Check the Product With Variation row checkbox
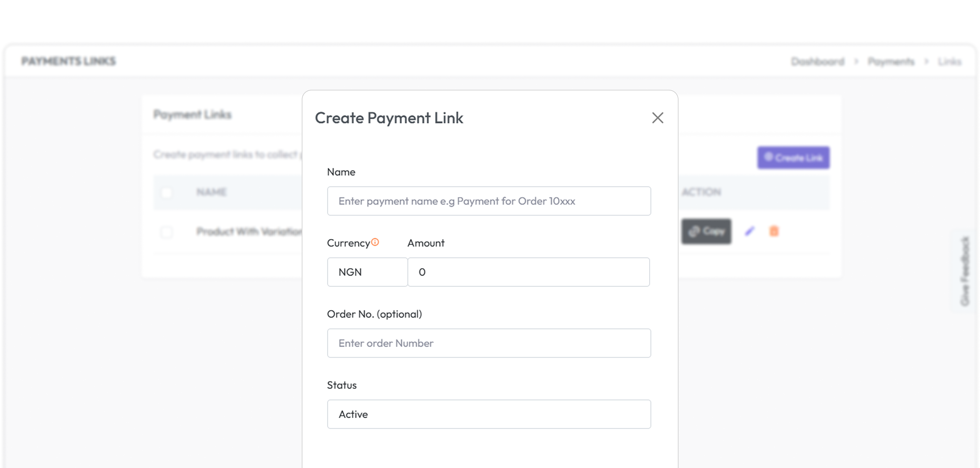This screenshot has width=980, height=468. click(166, 232)
